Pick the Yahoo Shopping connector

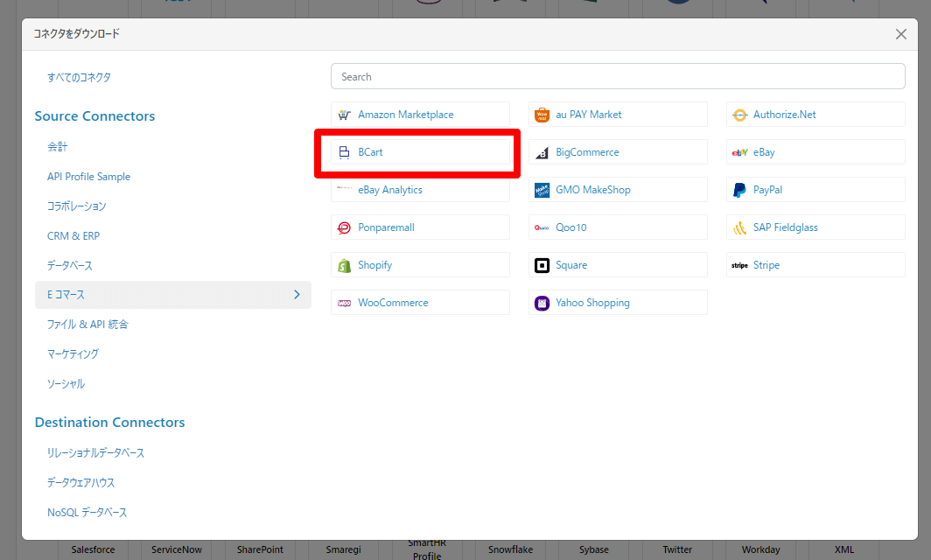[x=618, y=302]
